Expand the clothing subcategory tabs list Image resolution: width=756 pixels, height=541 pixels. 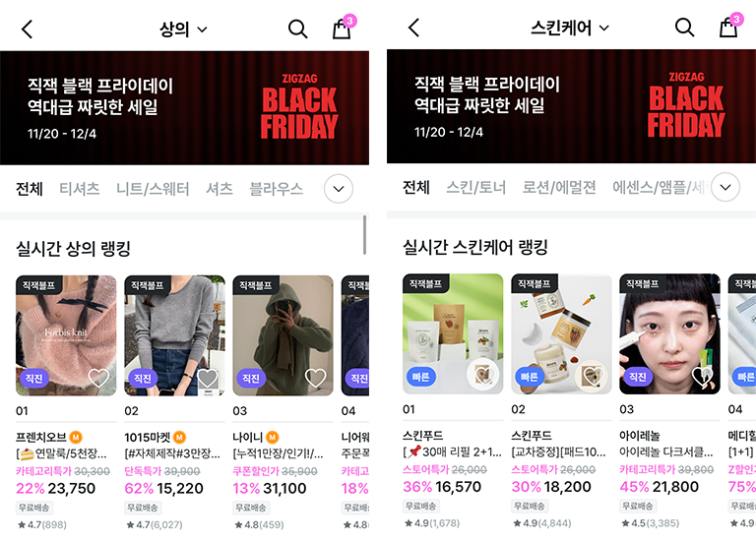(x=339, y=188)
